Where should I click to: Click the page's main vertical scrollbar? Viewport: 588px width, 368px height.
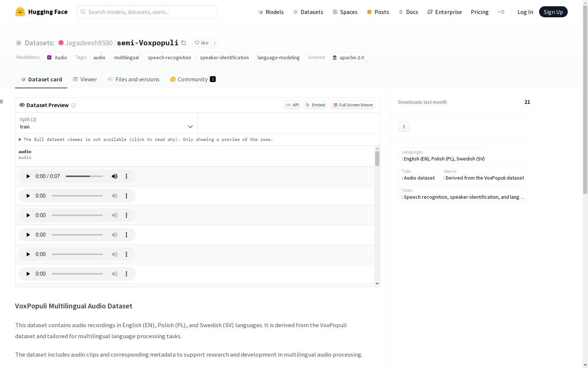585,99
